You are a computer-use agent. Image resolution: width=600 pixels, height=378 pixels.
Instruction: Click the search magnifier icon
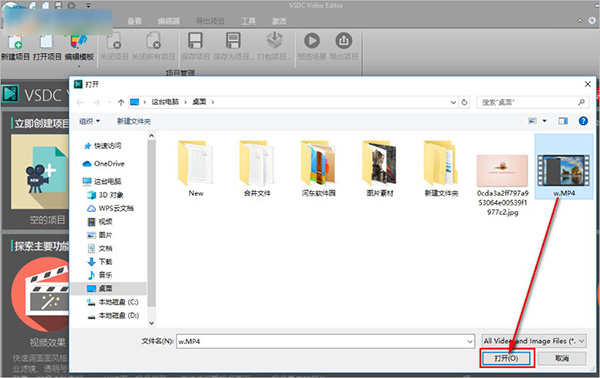[x=581, y=102]
